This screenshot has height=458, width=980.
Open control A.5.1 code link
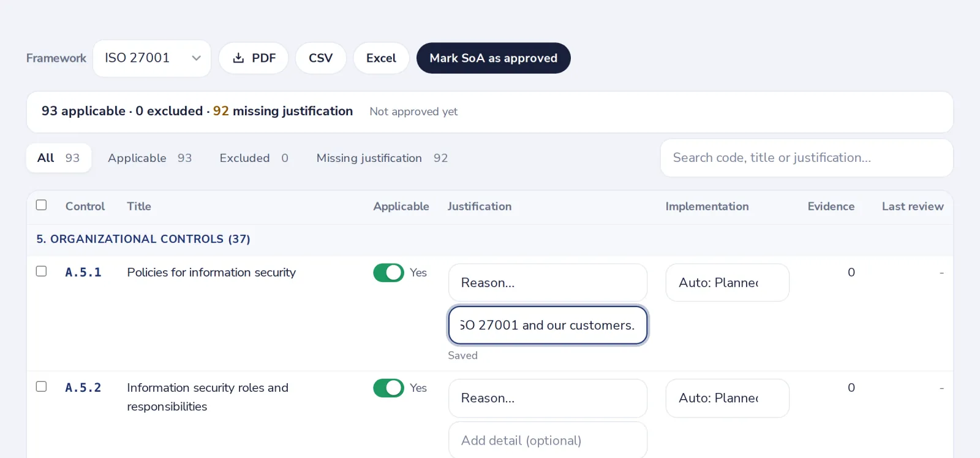tap(83, 272)
